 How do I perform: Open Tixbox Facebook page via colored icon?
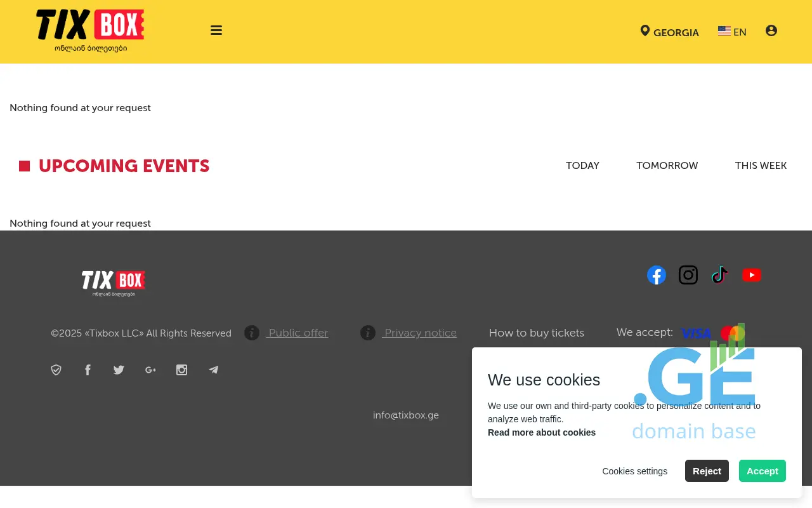(657, 275)
